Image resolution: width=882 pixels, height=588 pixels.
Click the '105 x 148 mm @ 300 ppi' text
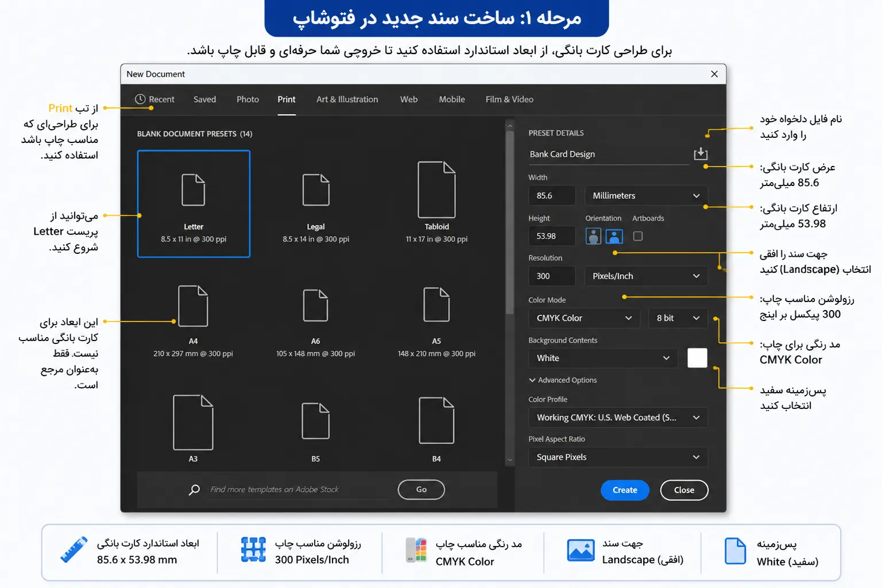pos(316,354)
